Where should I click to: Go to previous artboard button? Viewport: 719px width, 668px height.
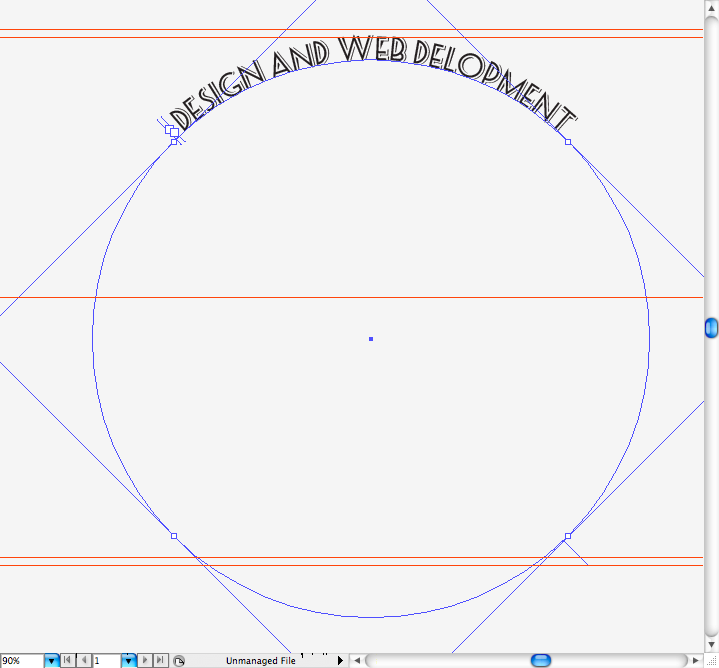click(83, 660)
